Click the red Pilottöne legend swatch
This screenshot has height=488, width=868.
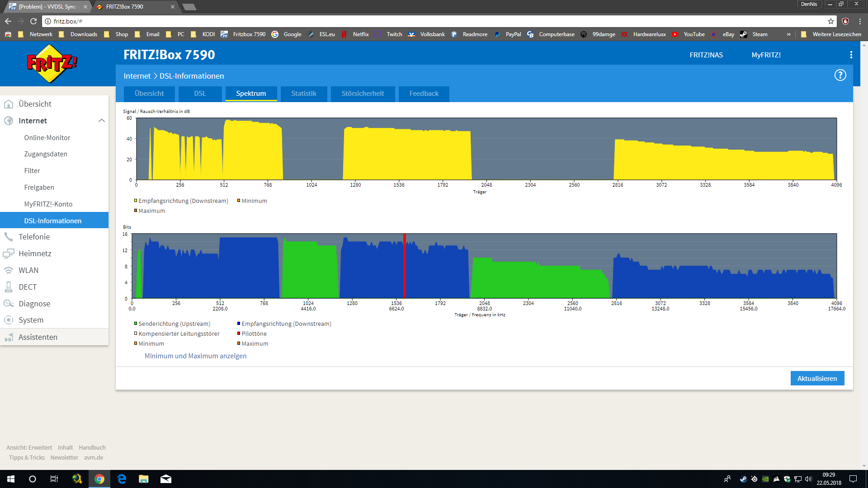pos(238,333)
